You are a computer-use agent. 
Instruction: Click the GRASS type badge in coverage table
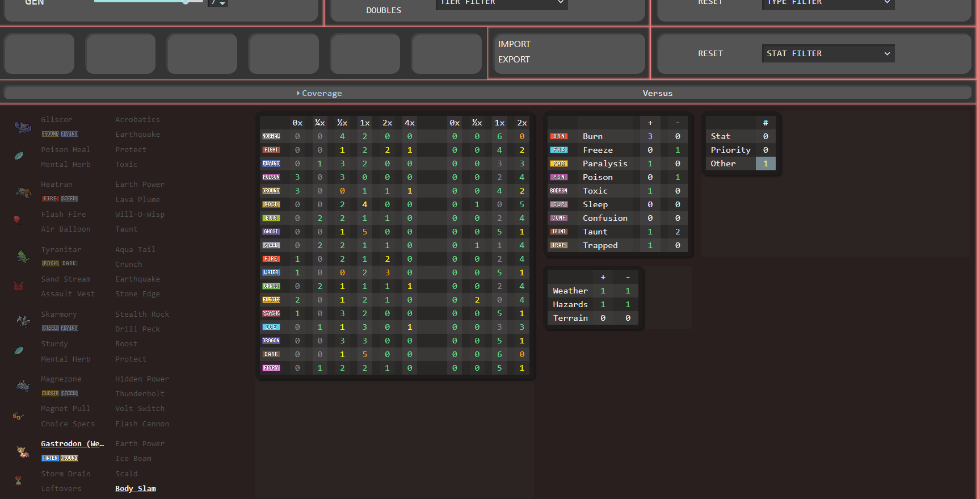(x=271, y=286)
